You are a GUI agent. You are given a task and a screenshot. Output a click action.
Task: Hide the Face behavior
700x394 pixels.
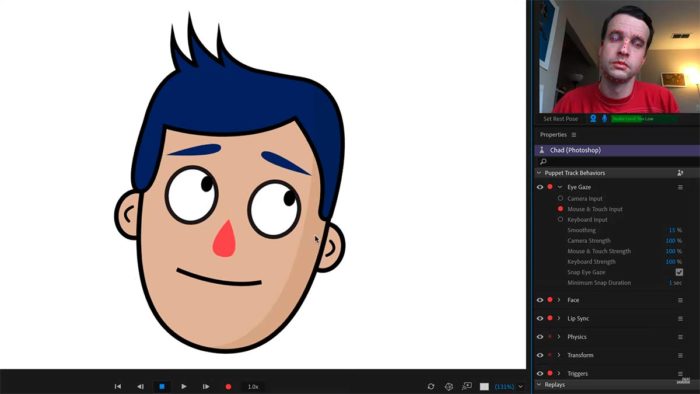coord(540,300)
